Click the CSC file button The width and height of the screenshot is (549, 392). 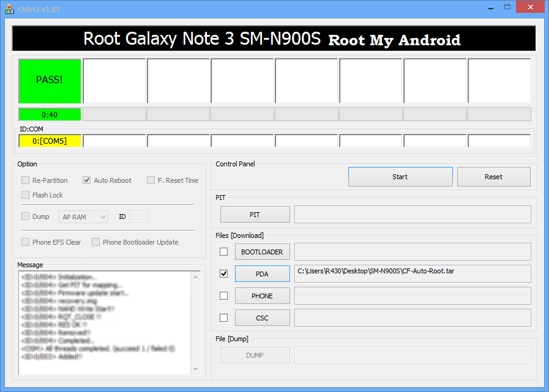[x=262, y=318]
